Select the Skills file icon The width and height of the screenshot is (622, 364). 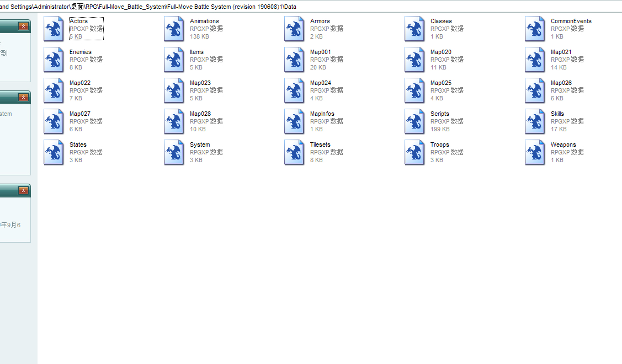[535, 121]
